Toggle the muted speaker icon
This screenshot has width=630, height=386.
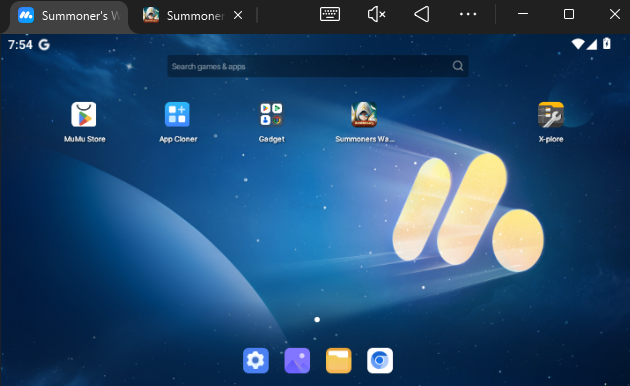pos(376,14)
